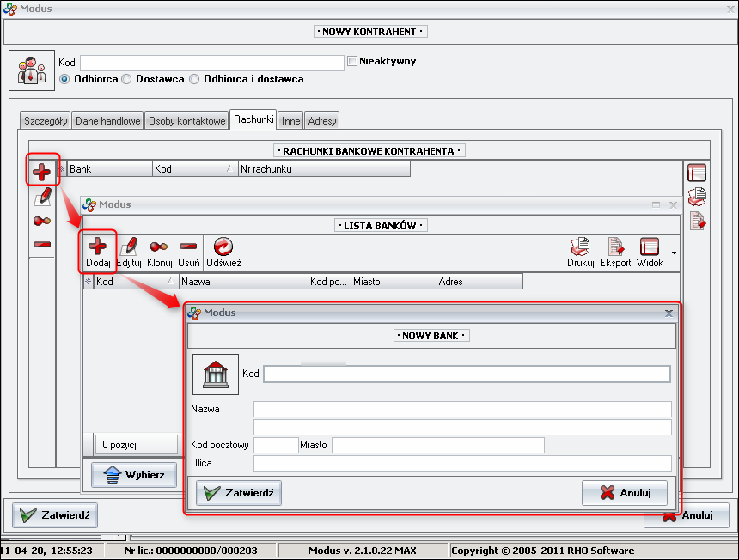The width and height of the screenshot is (739, 560).
Task: Click the Eksport icon
Action: [x=615, y=247]
